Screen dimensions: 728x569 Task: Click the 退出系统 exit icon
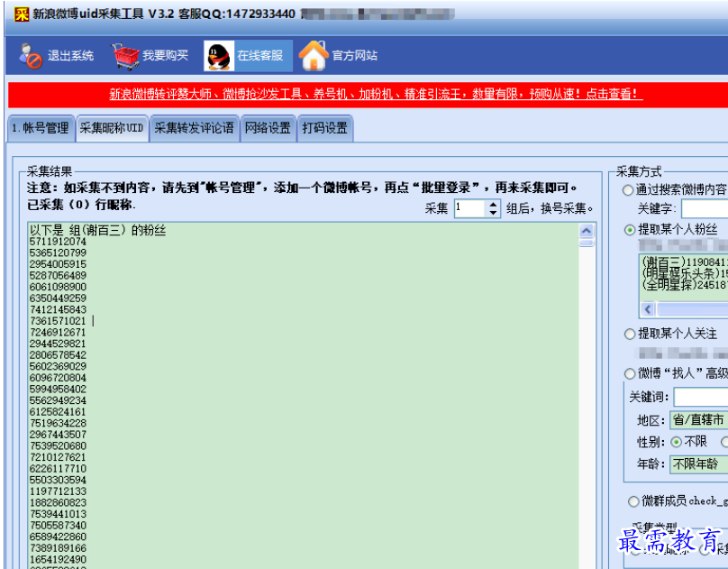pos(30,56)
